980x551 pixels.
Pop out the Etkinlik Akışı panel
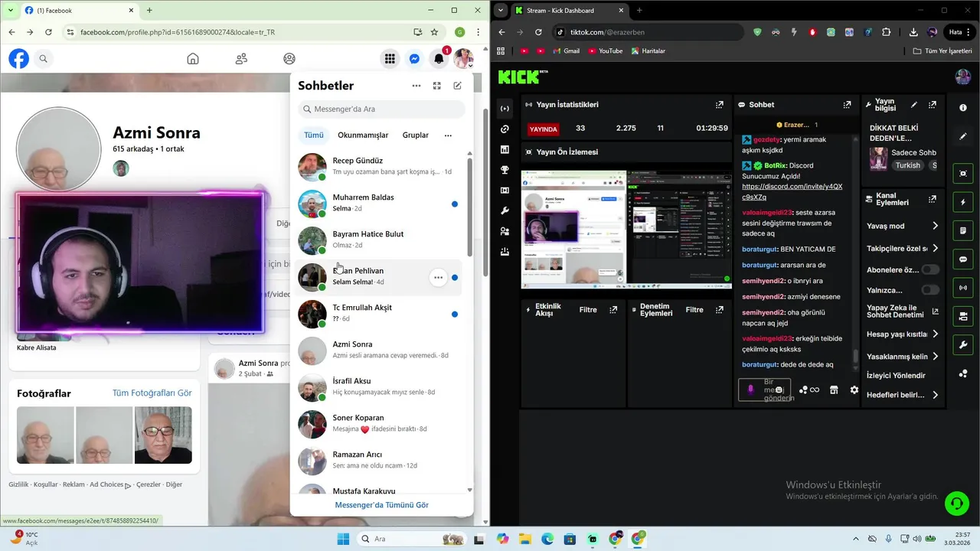613,310
